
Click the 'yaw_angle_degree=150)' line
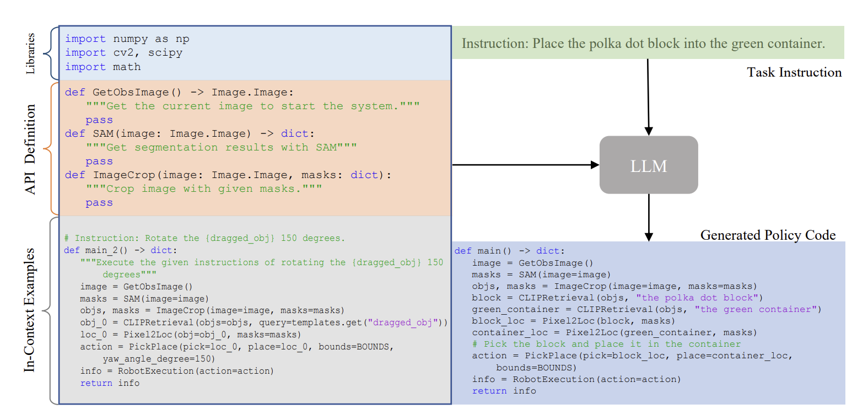click(159, 359)
